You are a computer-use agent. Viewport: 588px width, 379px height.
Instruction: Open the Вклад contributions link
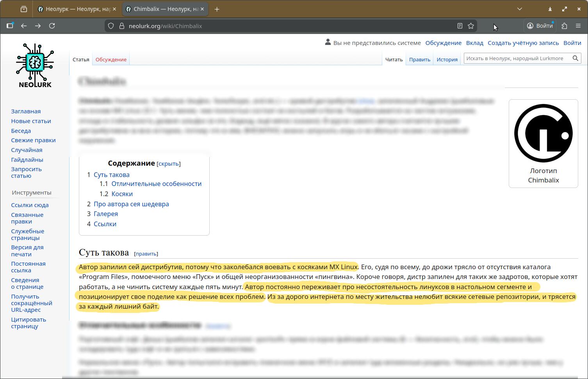point(474,43)
